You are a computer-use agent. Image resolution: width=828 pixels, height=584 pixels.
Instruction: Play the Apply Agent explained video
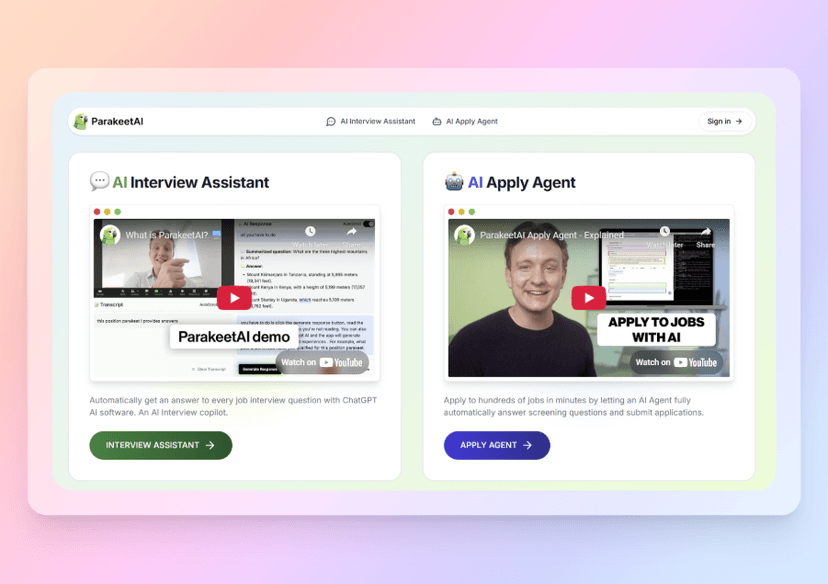pyautogui.click(x=589, y=298)
